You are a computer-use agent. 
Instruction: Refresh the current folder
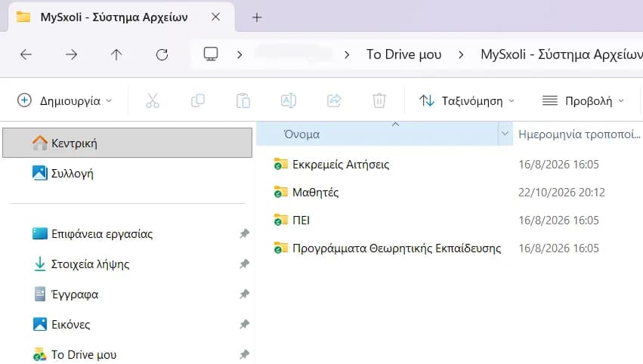pyautogui.click(x=162, y=54)
